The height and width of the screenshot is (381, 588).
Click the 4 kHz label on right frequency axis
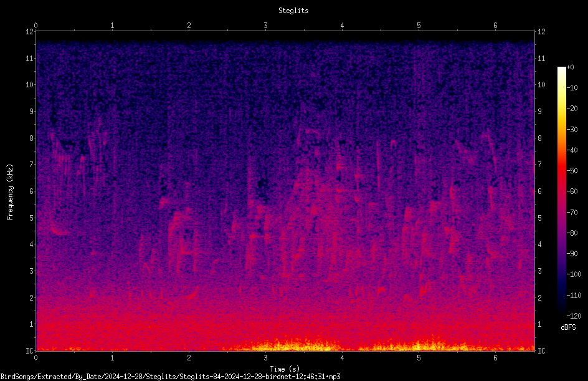click(539, 244)
